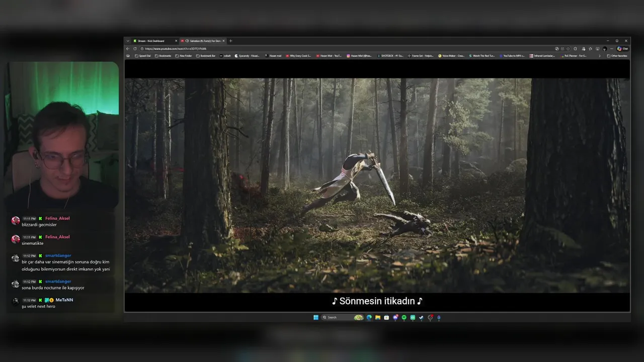644x362 pixels.
Task: Open a new browser tab
Action: (x=230, y=41)
